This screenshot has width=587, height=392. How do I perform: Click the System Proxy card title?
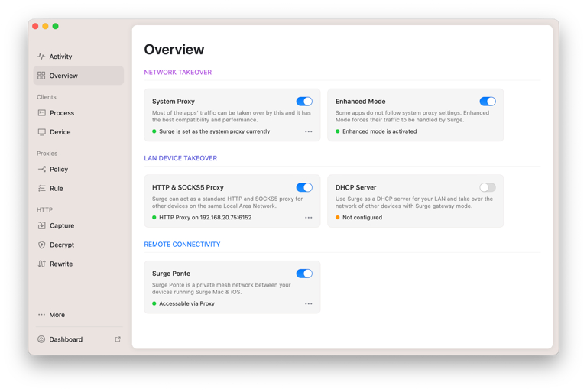click(174, 102)
